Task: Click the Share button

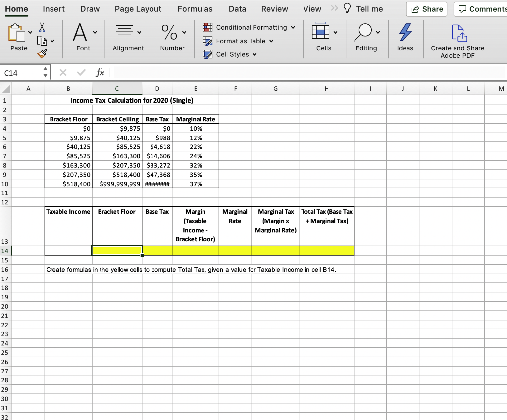Action: click(x=426, y=9)
